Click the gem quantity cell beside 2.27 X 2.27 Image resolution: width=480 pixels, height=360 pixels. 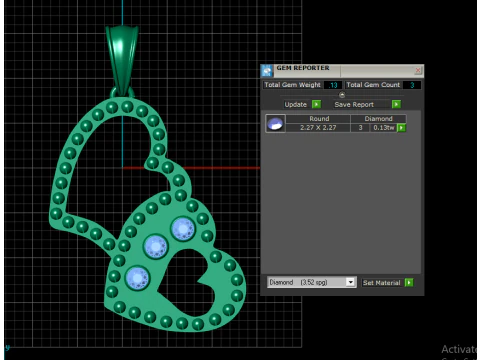pyautogui.click(x=360, y=128)
